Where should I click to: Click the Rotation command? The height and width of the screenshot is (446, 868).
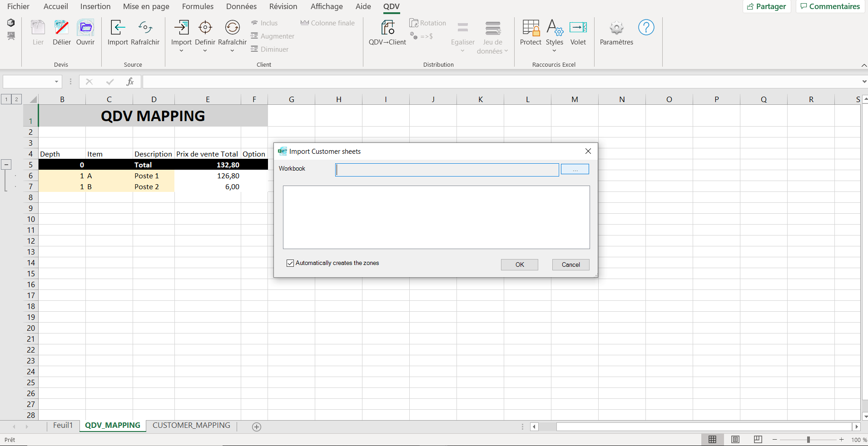pos(427,23)
